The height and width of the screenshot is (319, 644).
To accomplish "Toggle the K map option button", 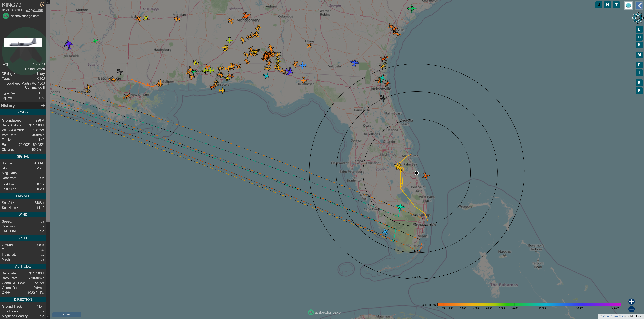I will tap(639, 45).
